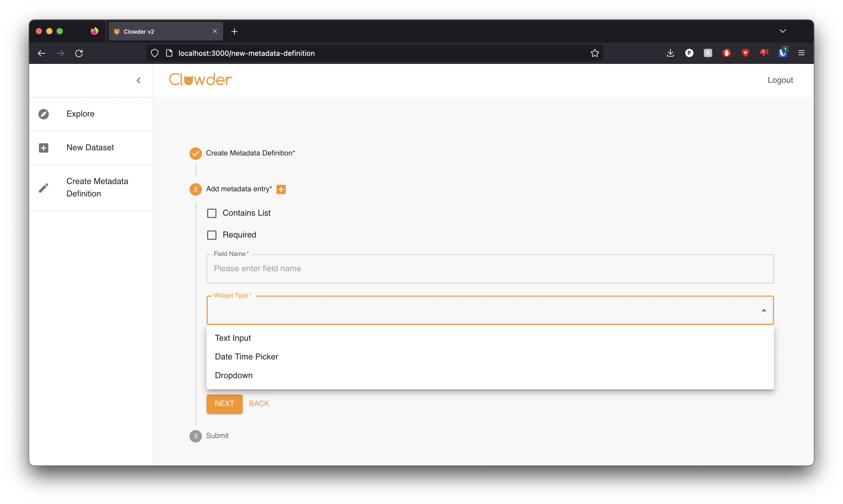Click the Create Metadata Definition pencil icon
This screenshot has height=504, width=843.
44,188
